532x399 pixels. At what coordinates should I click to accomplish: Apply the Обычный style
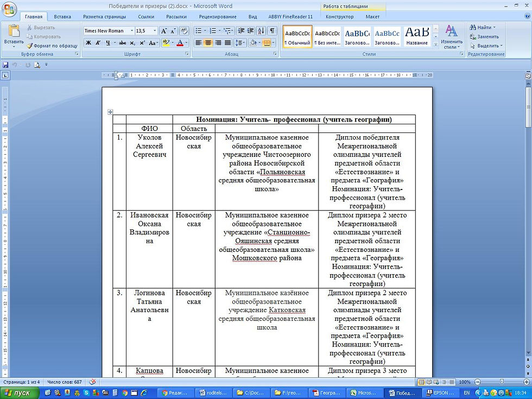coord(297,37)
